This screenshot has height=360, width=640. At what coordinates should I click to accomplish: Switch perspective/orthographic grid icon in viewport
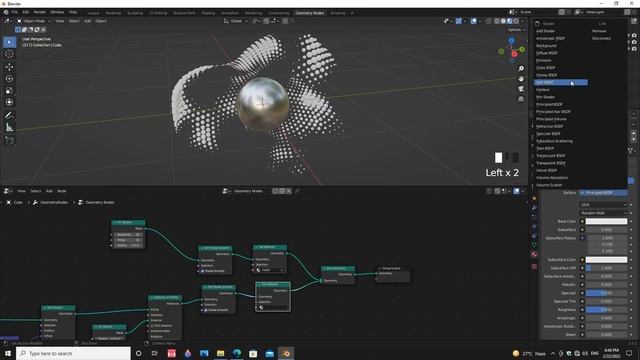click(x=521, y=99)
